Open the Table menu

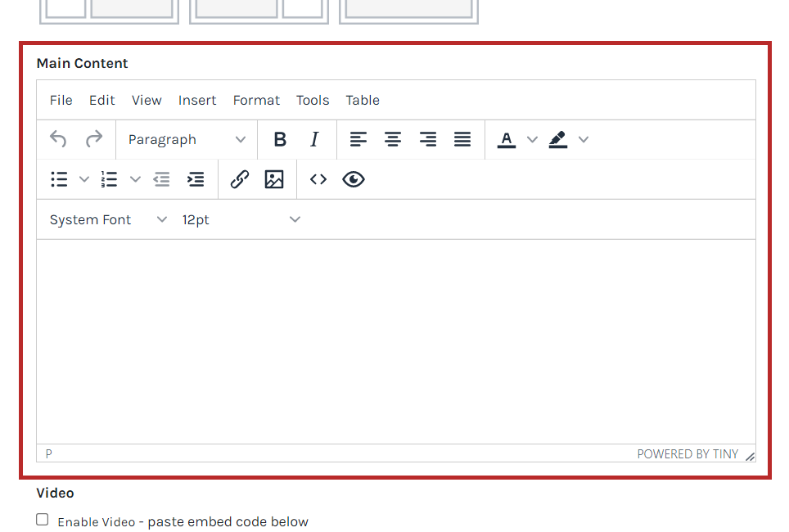[363, 100]
